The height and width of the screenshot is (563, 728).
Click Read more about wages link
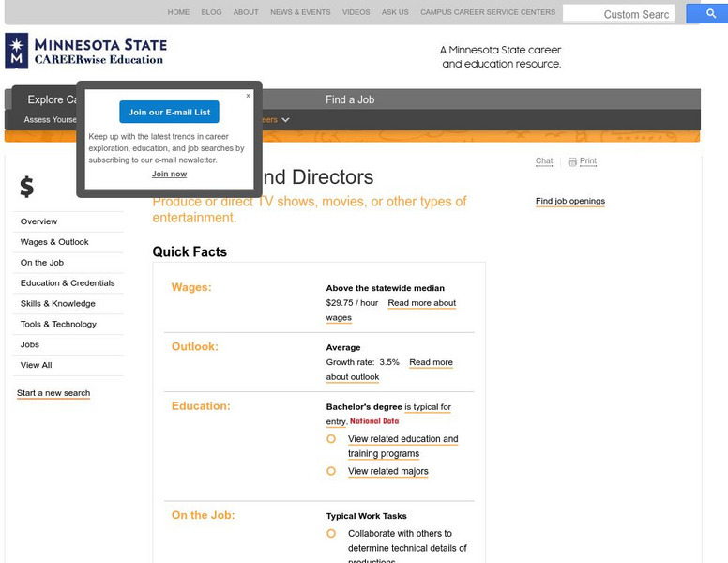click(x=421, y=303)
